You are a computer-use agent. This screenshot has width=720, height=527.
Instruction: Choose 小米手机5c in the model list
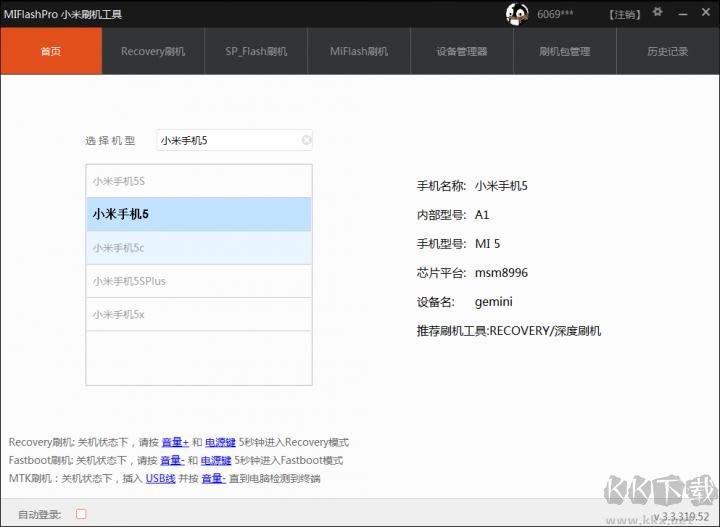[x=198, y=248]
